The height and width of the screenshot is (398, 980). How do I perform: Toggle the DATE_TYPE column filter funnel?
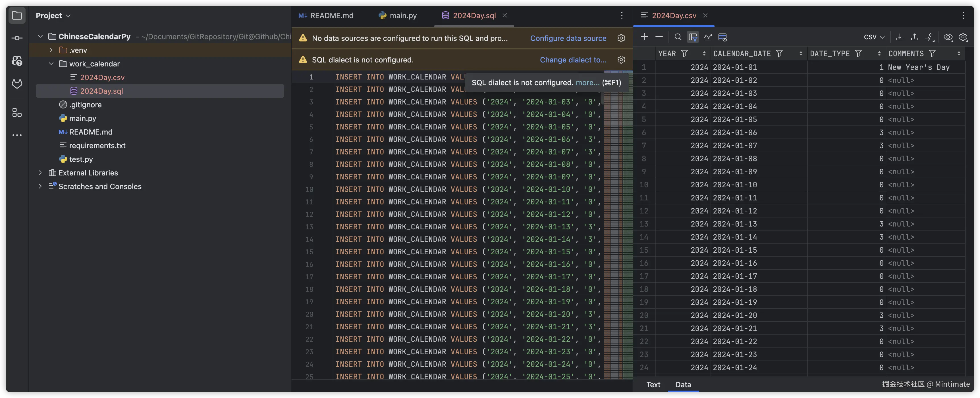[x=858, y=54]
